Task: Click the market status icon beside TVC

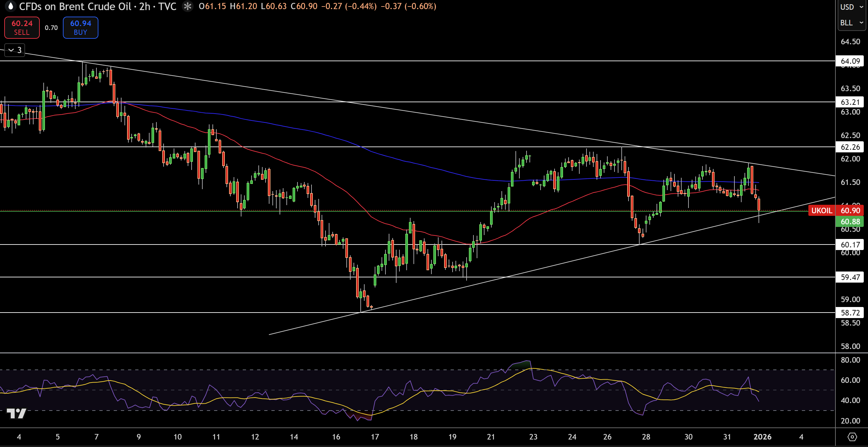Action: coord(188,7)
